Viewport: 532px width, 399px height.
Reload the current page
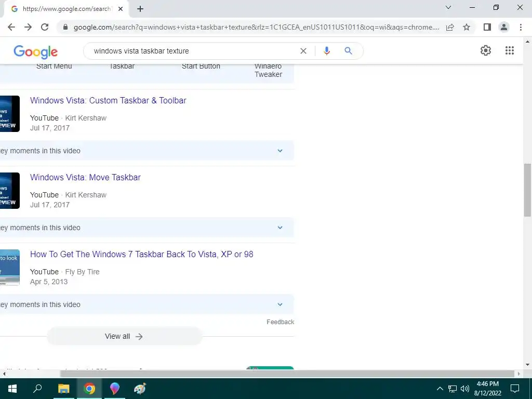[45, 27]
